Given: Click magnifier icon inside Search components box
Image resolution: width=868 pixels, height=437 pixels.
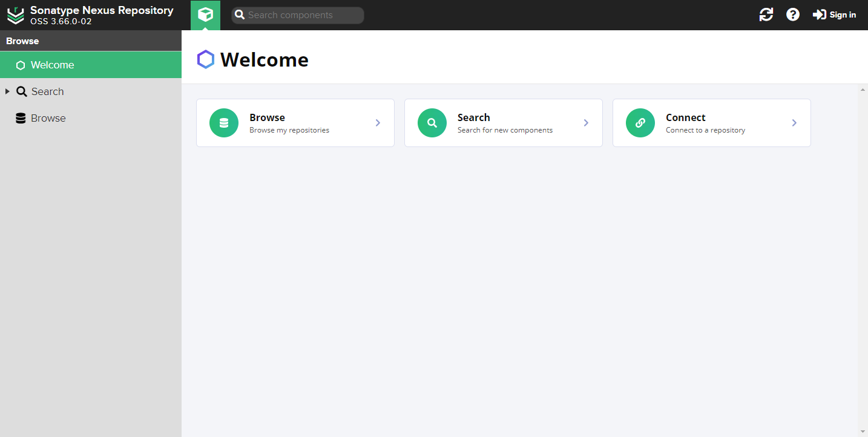Looking at the screenshot, I should (x=240, y=15).
